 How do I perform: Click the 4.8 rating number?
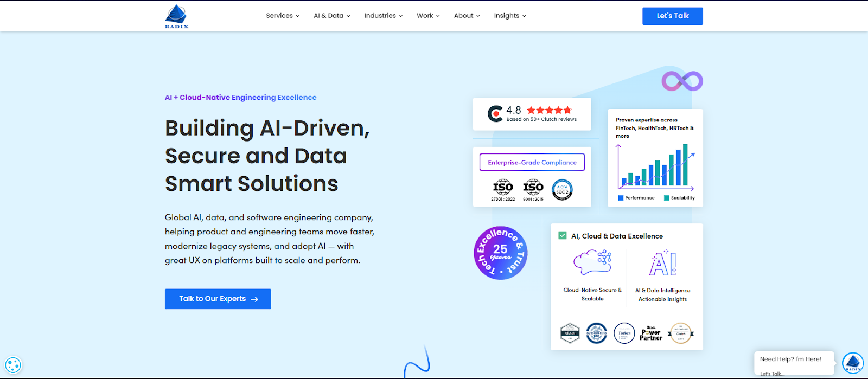pos(514,110)
